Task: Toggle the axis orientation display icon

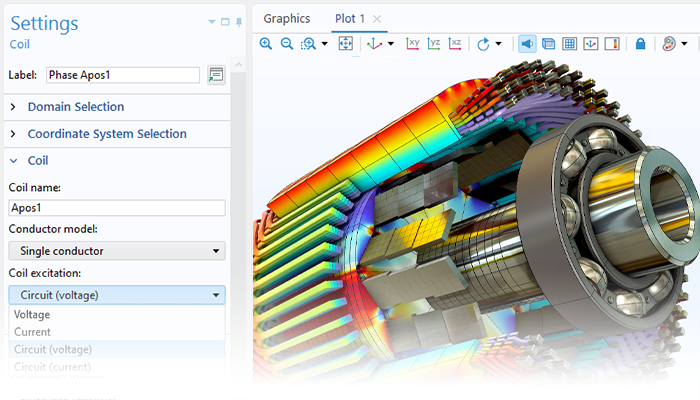Action: pos(591,44)
